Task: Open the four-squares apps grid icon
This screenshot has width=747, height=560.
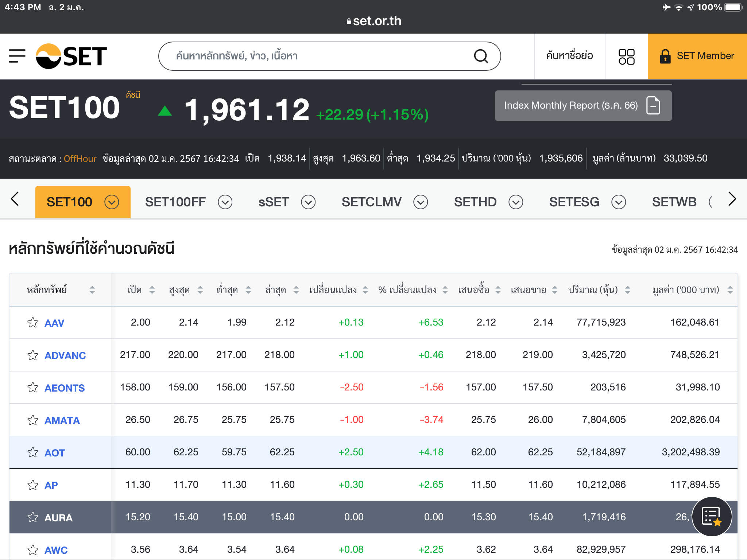Action: [x=626, y=57]
